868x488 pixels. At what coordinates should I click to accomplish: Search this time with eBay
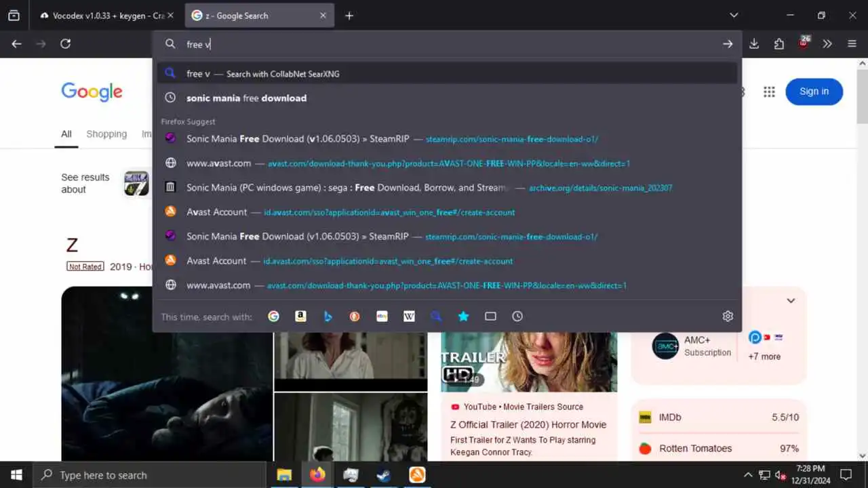(x=382, y=317)
